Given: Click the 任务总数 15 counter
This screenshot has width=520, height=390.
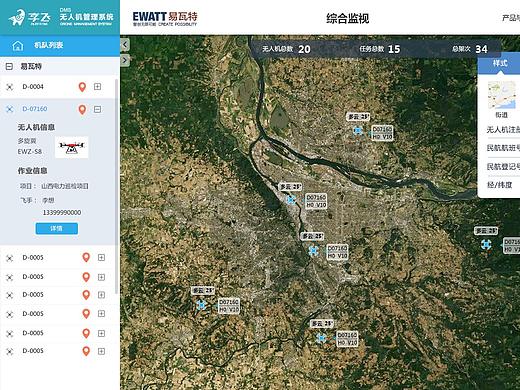Looking at the screenshot, I should pyautogui.click(x=380, y=49).
